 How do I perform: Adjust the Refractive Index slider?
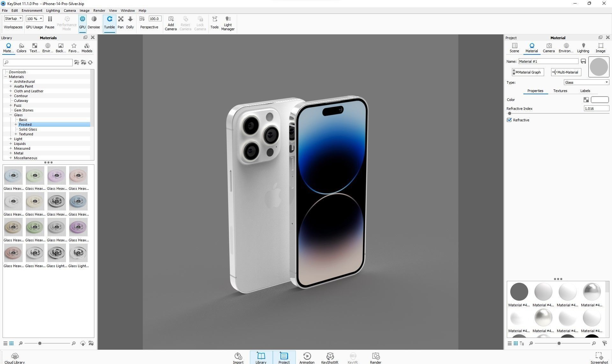[x=509, y=113]
